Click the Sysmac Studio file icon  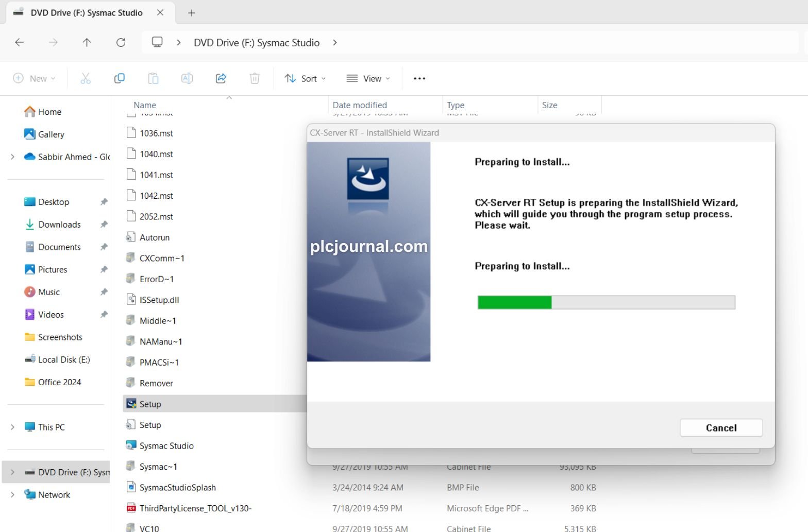tap(131, 445)
